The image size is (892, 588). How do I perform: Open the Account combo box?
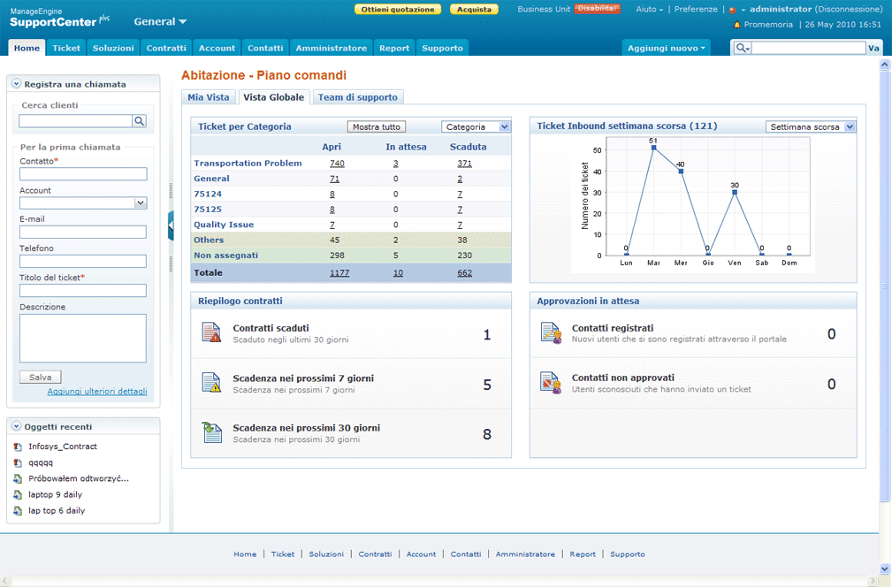pos(83,202)
